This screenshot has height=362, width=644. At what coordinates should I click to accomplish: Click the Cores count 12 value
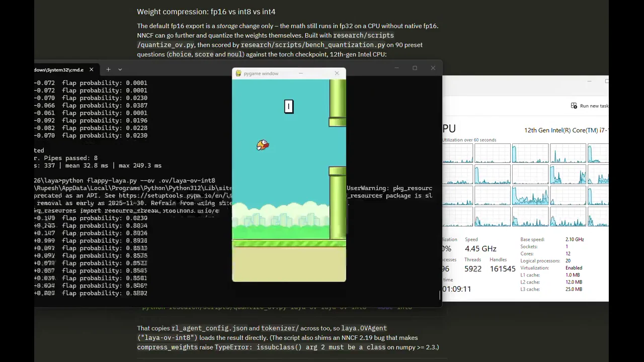tap(568, 254)
